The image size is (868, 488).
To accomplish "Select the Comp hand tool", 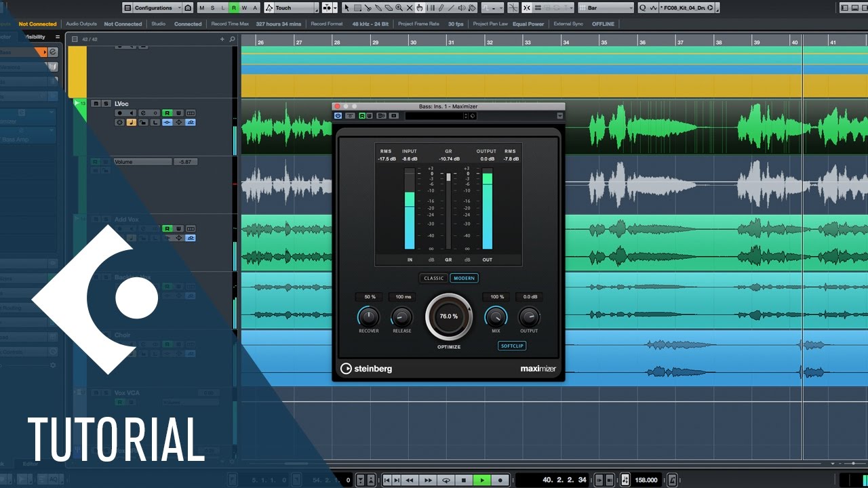I will click(419, 7).
